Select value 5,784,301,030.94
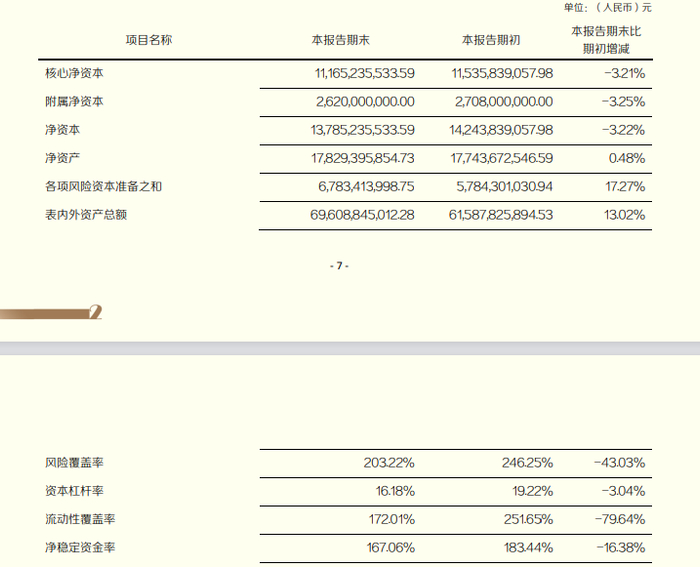 (504, 186)
